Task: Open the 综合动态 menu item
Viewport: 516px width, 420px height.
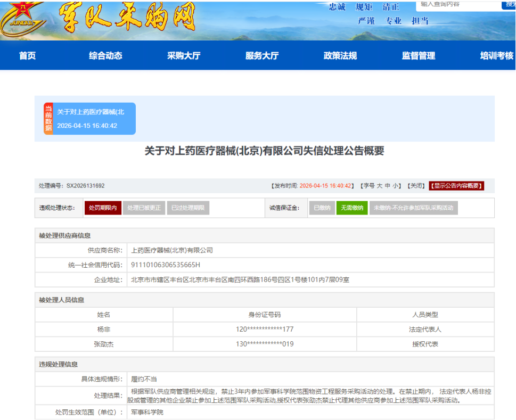Action: coord(105,56)
